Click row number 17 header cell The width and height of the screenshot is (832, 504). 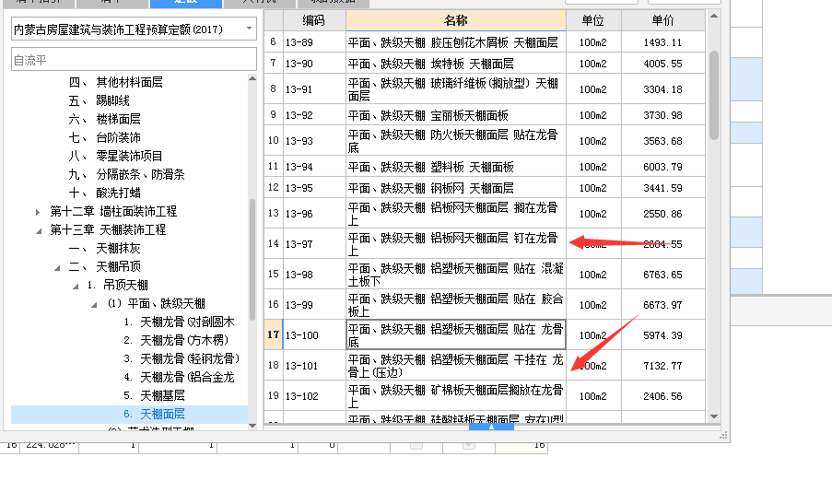(x=274, y=334)
